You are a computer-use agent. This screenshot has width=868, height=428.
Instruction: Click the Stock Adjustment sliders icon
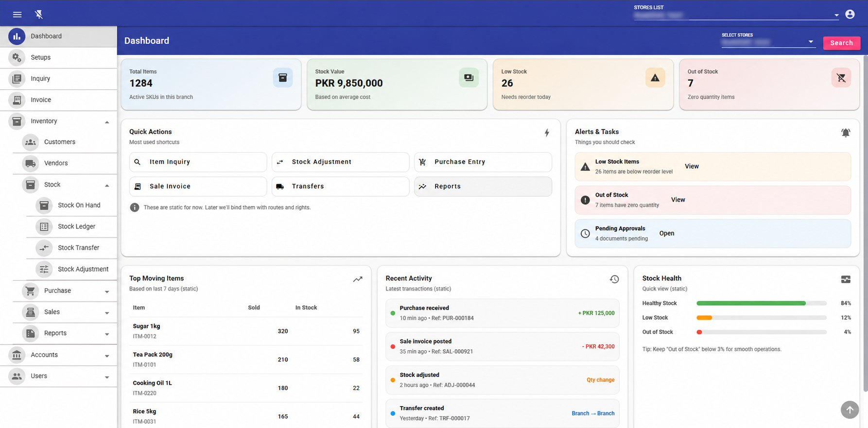coord(44,269)
